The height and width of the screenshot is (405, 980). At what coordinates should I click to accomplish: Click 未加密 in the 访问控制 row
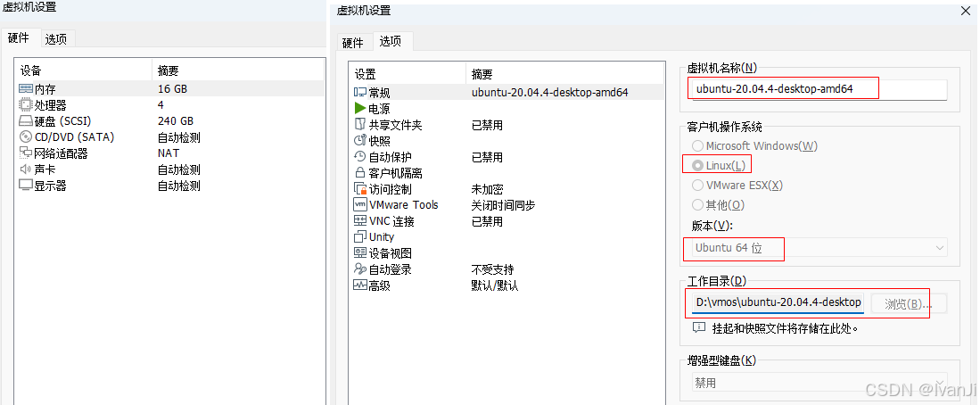point(487,189)
